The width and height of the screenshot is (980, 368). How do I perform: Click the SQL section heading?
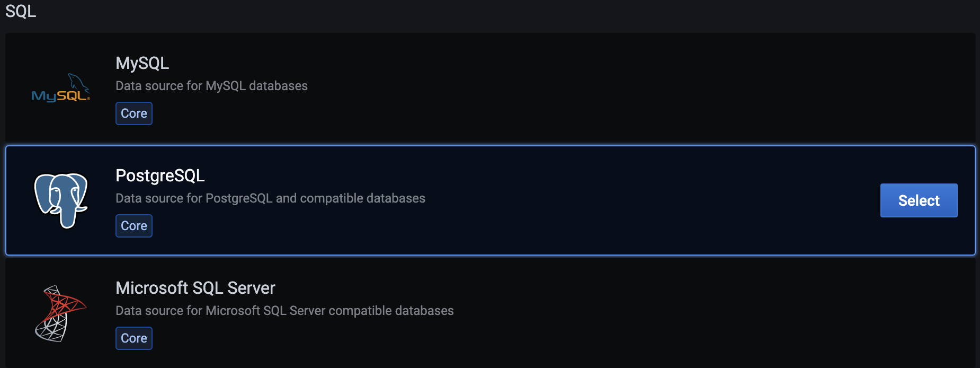(x=21, y=11)
